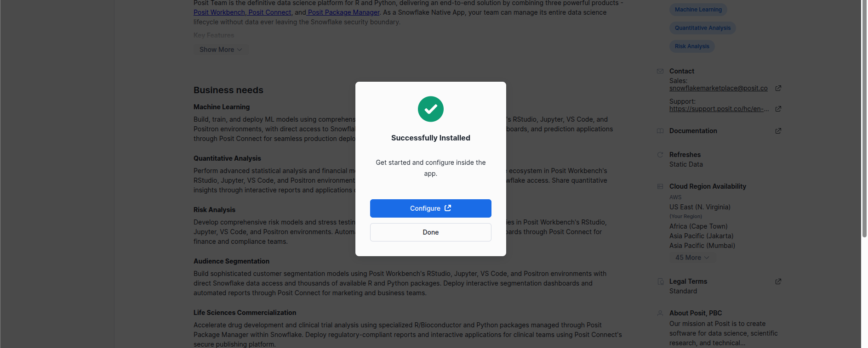Open external link icon beside sales email

778,88
